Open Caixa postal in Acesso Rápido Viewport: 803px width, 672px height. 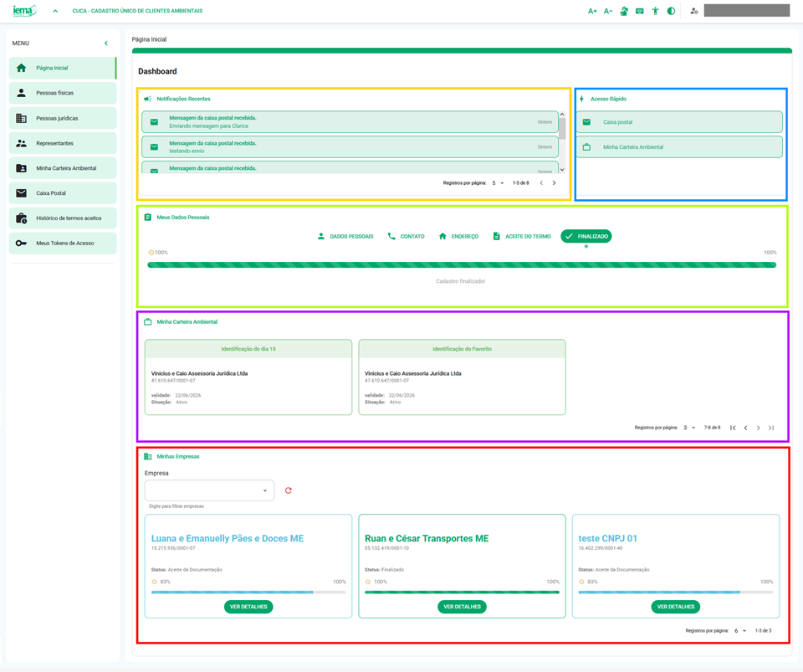(679, 122)
